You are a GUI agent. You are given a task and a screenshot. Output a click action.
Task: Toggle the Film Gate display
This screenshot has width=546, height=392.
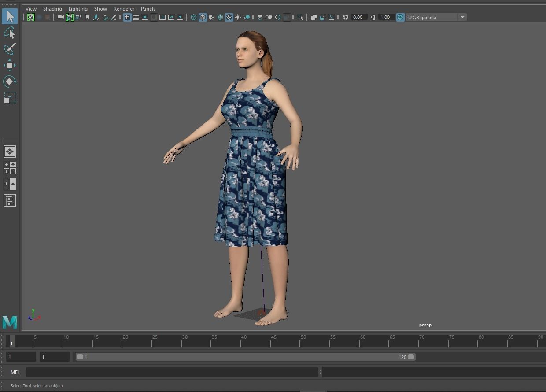136,17
